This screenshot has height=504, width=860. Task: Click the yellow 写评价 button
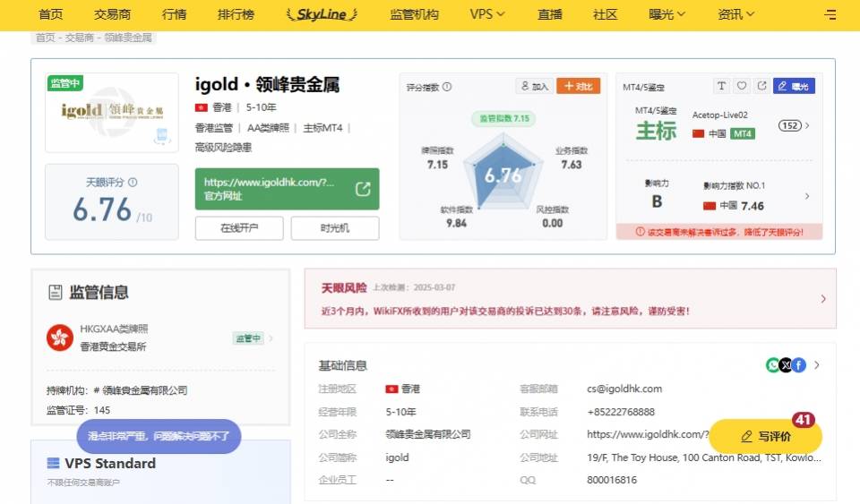[x=766, y=436]
